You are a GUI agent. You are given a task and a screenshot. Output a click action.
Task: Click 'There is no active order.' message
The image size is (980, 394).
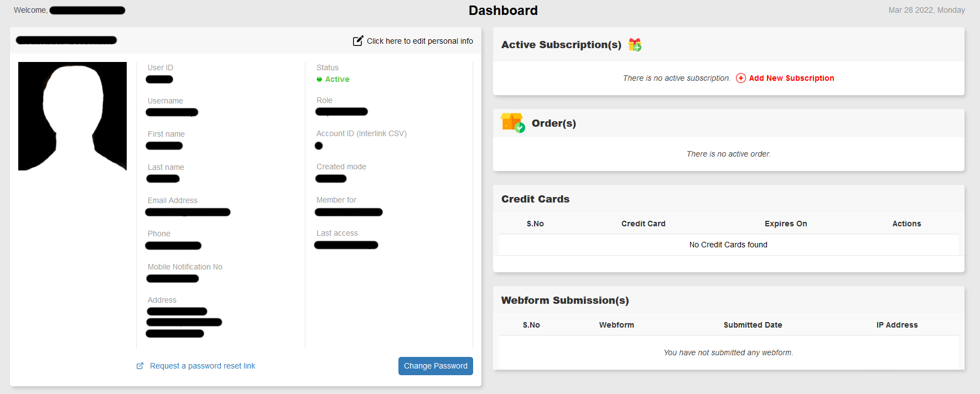coord(728,154)
